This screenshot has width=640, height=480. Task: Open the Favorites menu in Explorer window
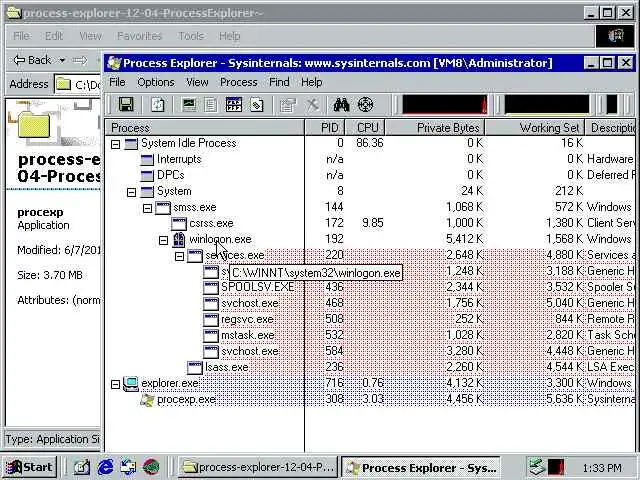click(139, 36)
